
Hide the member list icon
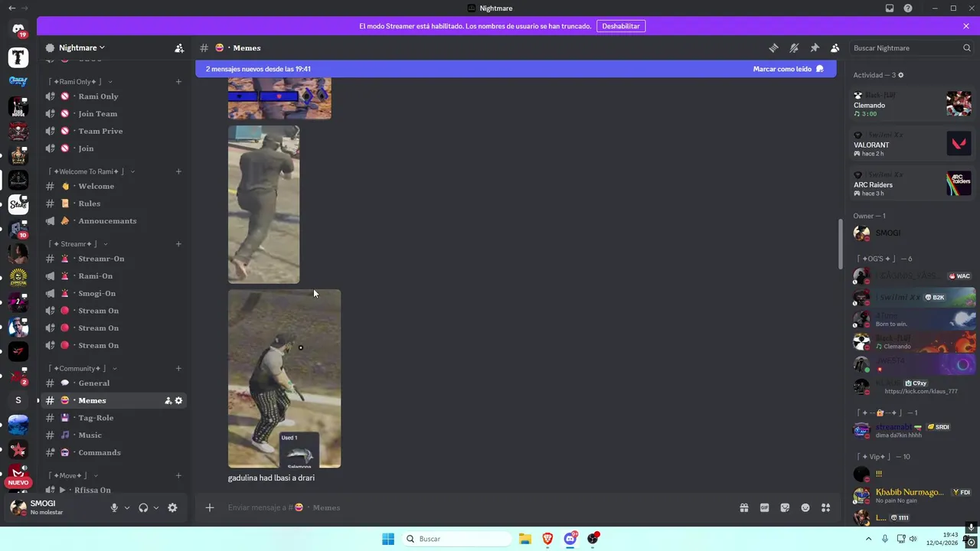click(x=835, y=47)
